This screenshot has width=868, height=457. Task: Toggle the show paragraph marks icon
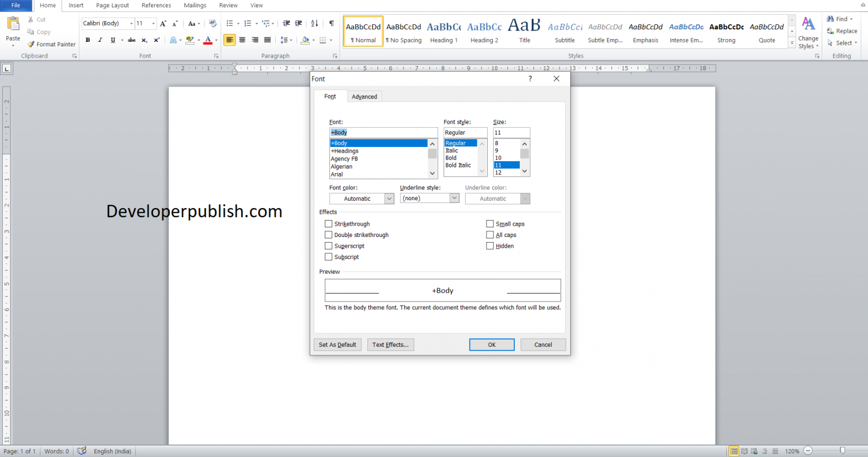pos(331,23)
